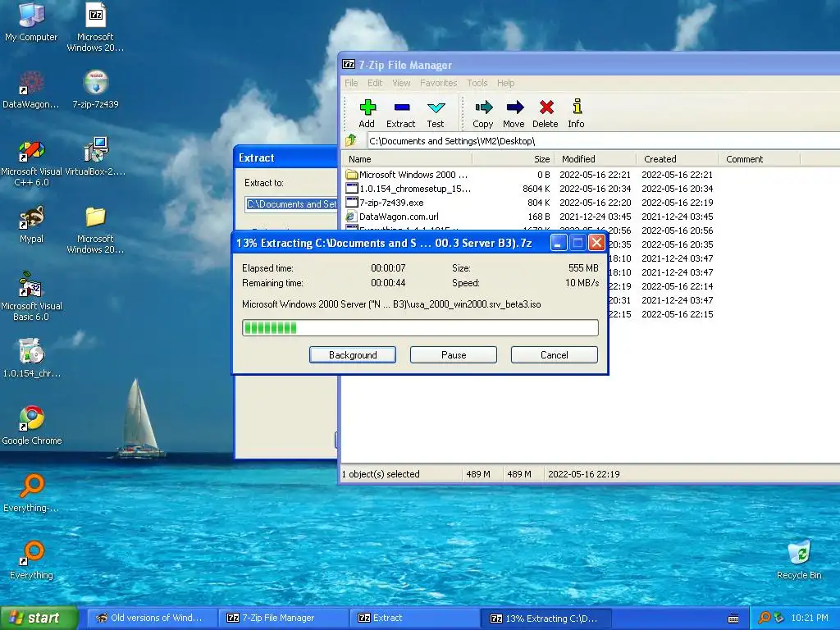Image resolution: width=840 pixels, height=630 pixels.
Task: Select Microsoft Windows 20... folder icon on desktop
Action: [95, 230]
